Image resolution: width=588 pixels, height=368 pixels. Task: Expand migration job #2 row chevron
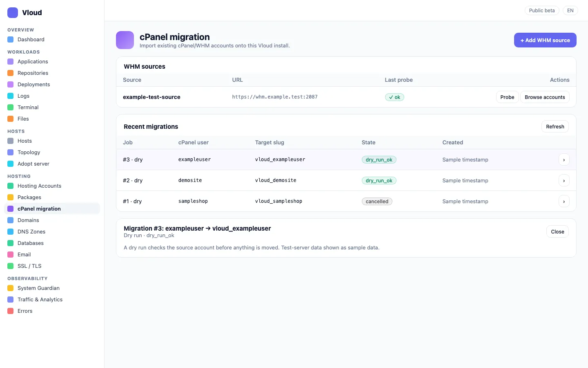tap(564, 181)
